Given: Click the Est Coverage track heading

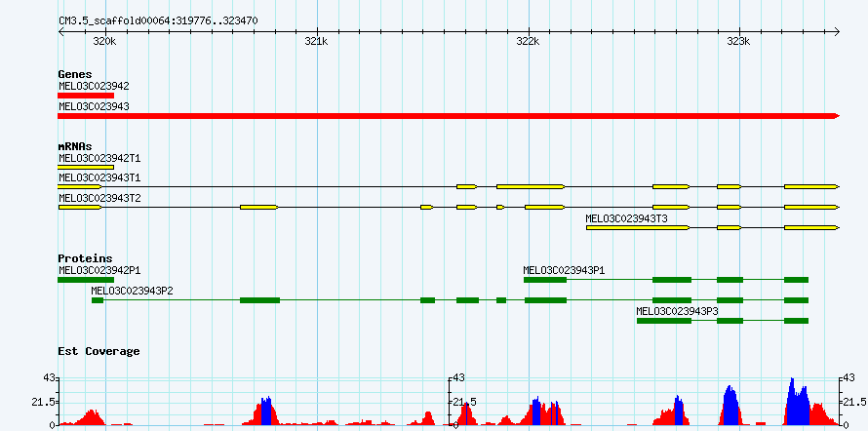Looking at the screenshot, I should 99,351.
